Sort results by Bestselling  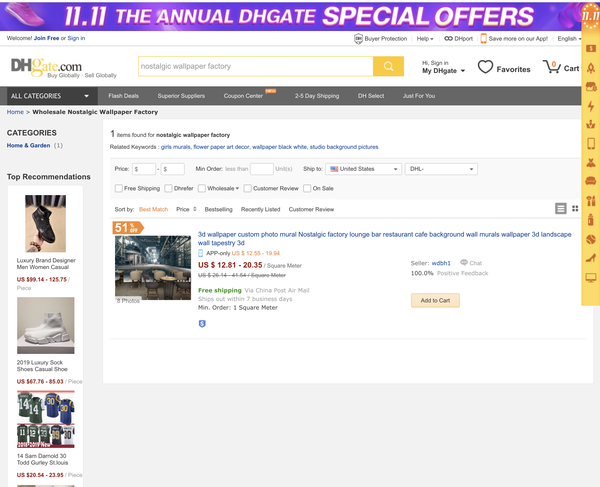218,209
